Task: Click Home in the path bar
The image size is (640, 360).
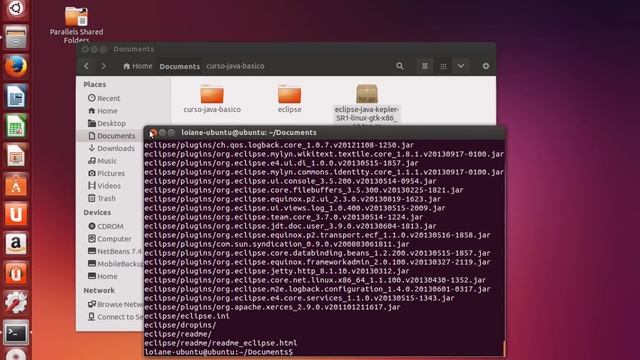Action: pos(138,66)
